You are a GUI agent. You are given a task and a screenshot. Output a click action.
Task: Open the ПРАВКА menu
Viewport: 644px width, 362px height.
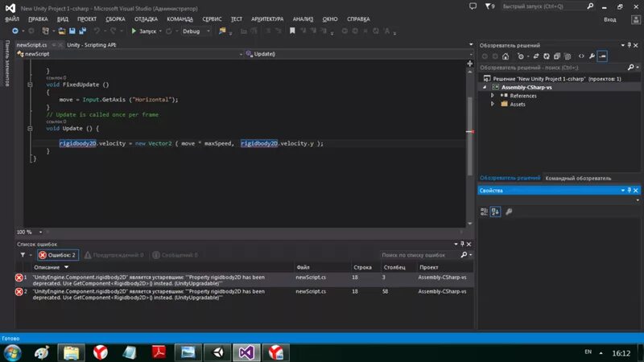pyautogui.click(x=38, y=19)
